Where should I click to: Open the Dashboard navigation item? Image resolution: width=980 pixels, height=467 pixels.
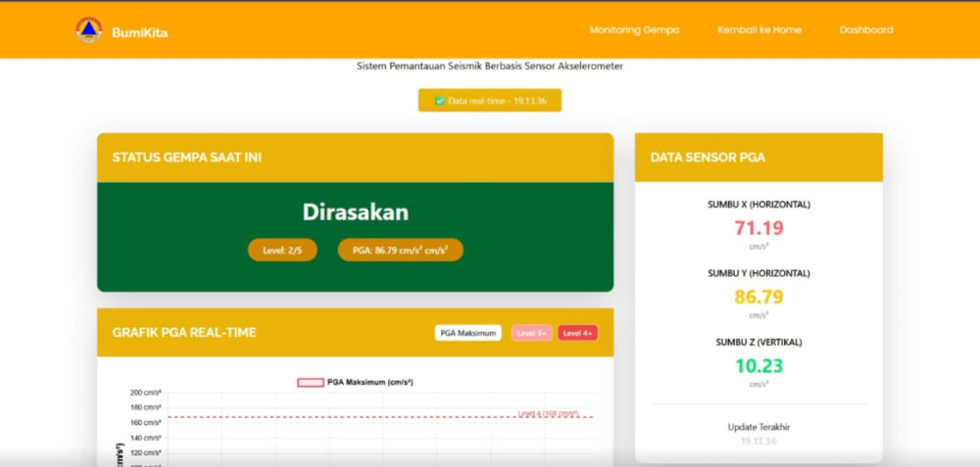pyautogui.click(x=866, y=30)
